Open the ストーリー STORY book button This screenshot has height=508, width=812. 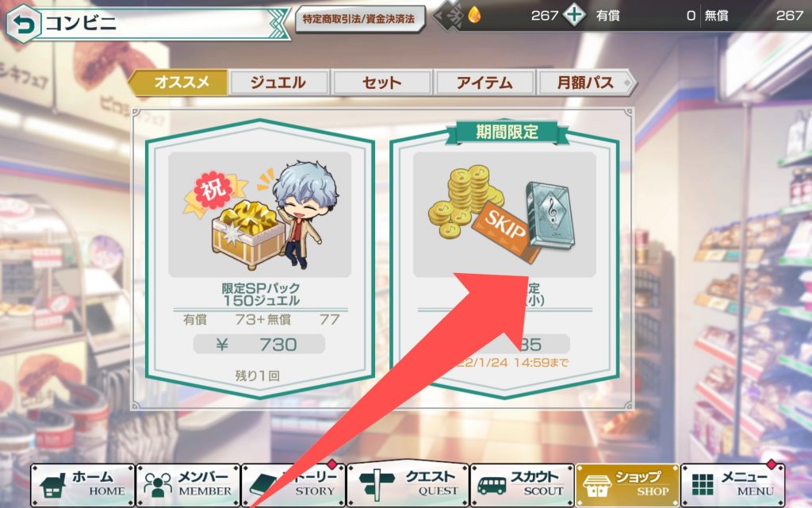(x=293, y=485)
